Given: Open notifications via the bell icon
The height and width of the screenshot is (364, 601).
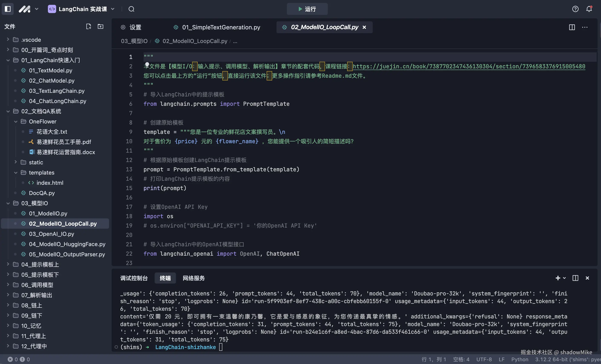Looking at the screenshot, I should tap(589, 9).
